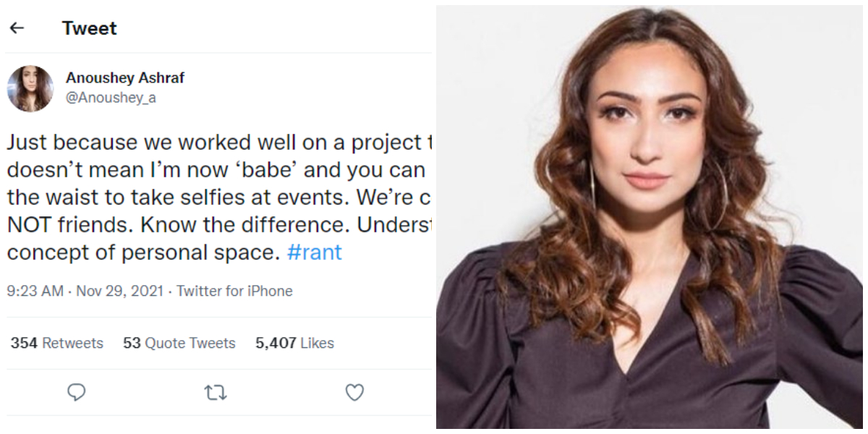The width and height of the screenshot is (868, 434).
Task: Click the Tweet page heading
Action: coord(89,28)
